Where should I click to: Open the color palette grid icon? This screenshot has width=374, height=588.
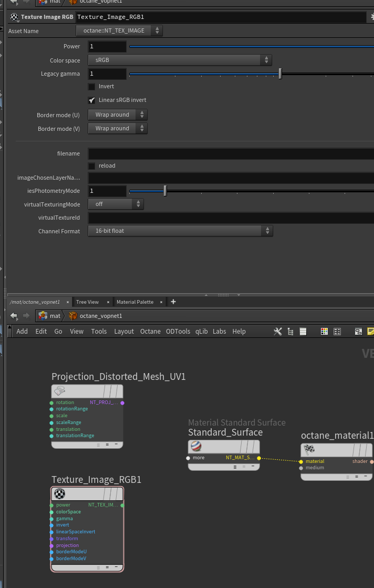(x=325, y=332)
